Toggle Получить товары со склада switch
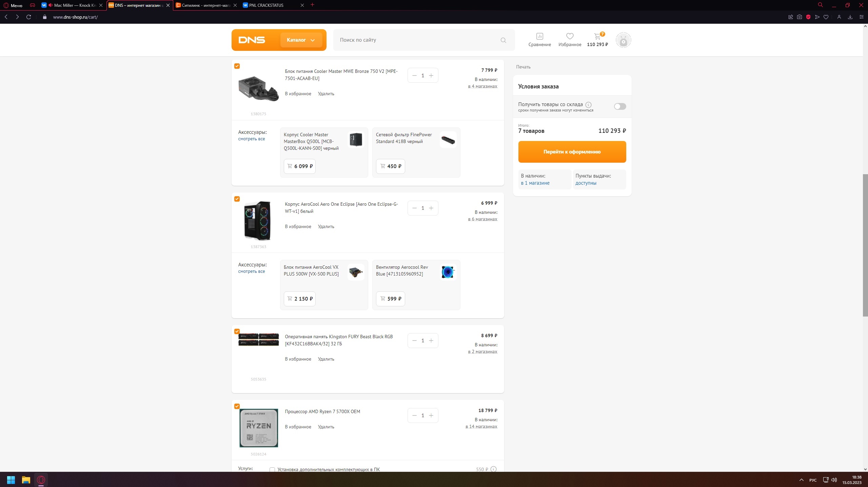The width and height of the screenshot is (868, 487). [620, 106]
